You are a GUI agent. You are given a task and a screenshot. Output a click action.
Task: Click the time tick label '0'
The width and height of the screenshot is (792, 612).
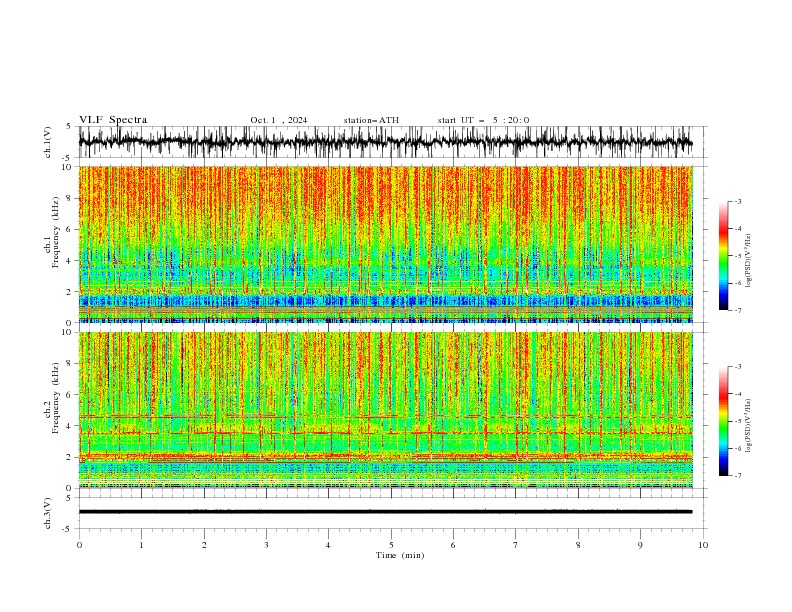coord(79,545)
